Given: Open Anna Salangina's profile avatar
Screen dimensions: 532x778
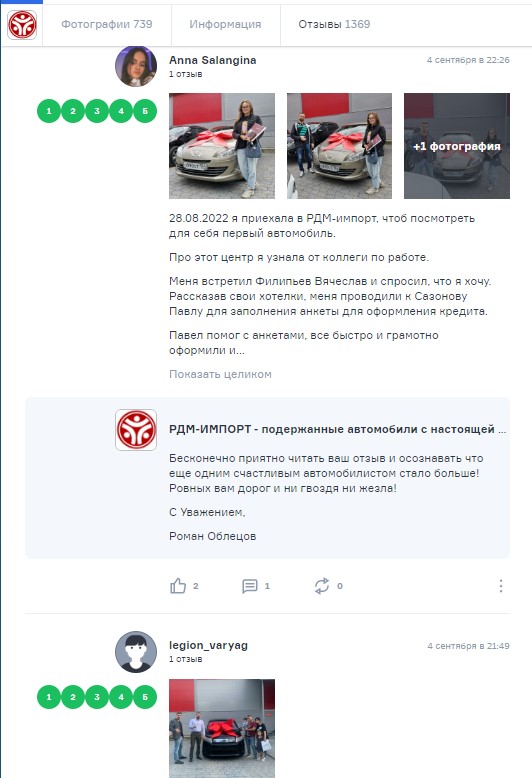Looking at the screenshot, I should [136, 66].
